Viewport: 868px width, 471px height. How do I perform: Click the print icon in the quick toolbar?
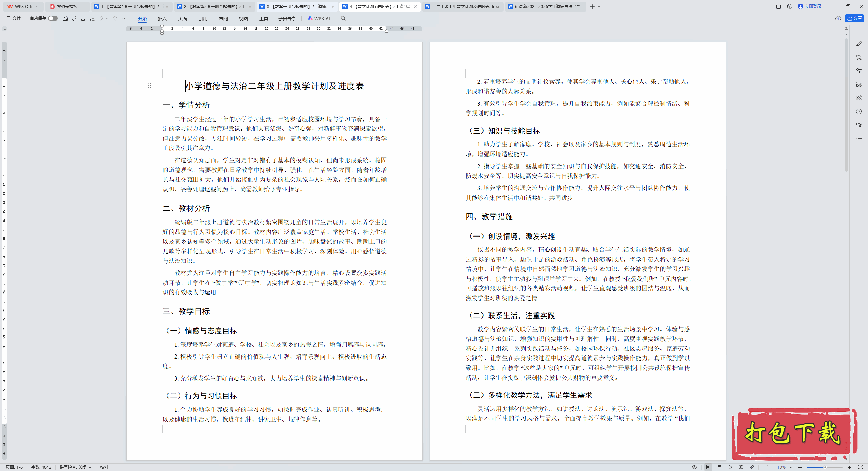tap(83, 18)
